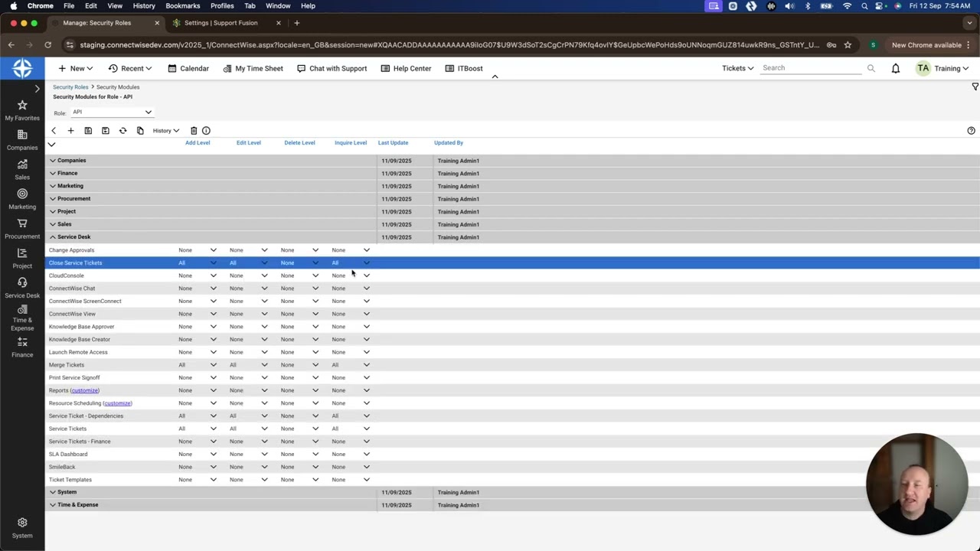Expand the sidebar with the arrow
Viewport: 980px width, 551px height.
click(x=37, y=89)
